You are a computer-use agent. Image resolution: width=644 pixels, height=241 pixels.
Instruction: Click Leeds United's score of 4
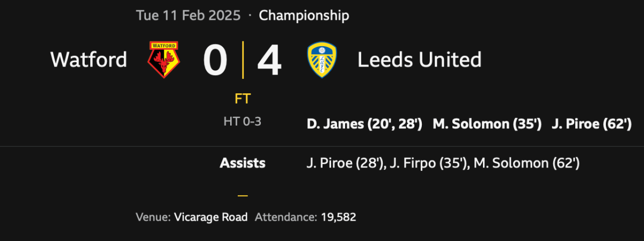pos(269,60)
